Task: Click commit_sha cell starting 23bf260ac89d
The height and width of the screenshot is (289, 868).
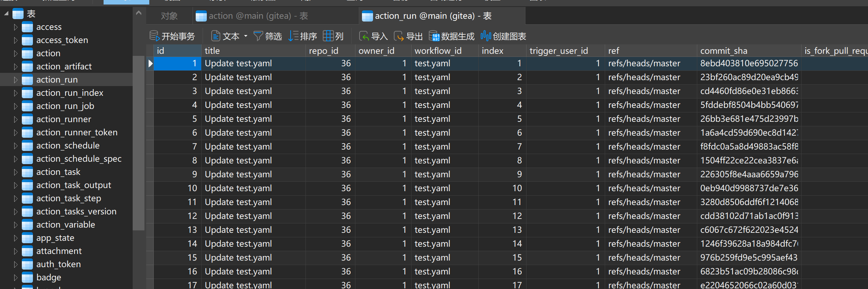Action: (749, 77)
